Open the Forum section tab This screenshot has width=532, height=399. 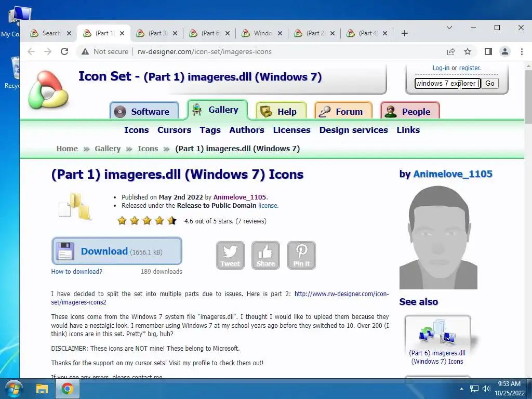tap(343, 111)
